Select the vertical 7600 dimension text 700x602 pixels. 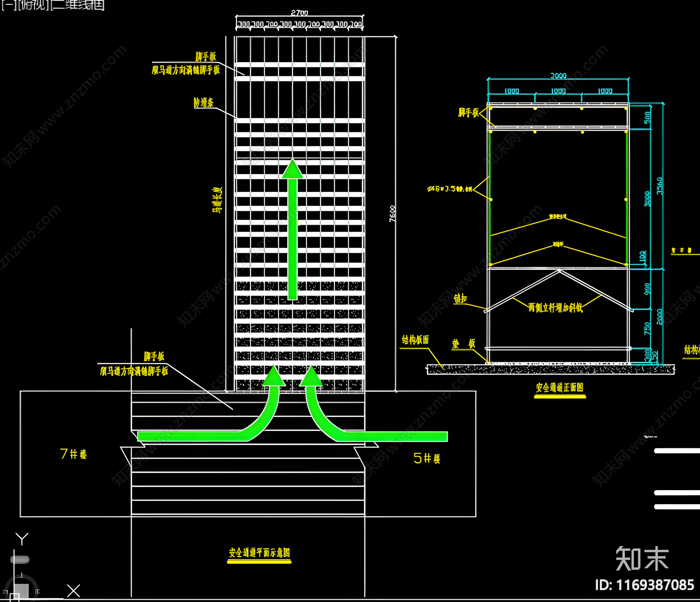tap(392, 214)
